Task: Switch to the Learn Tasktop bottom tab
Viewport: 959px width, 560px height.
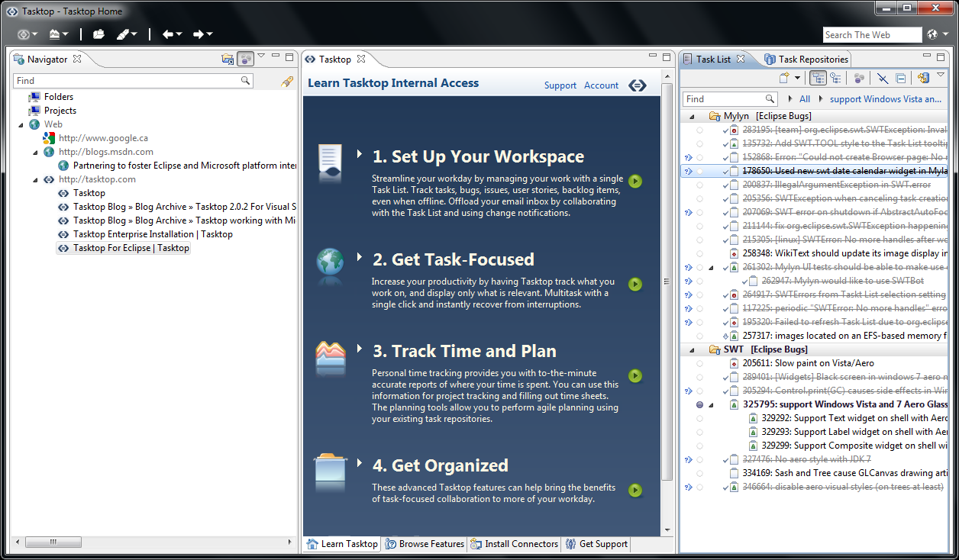Action: [x=342, y=544]
